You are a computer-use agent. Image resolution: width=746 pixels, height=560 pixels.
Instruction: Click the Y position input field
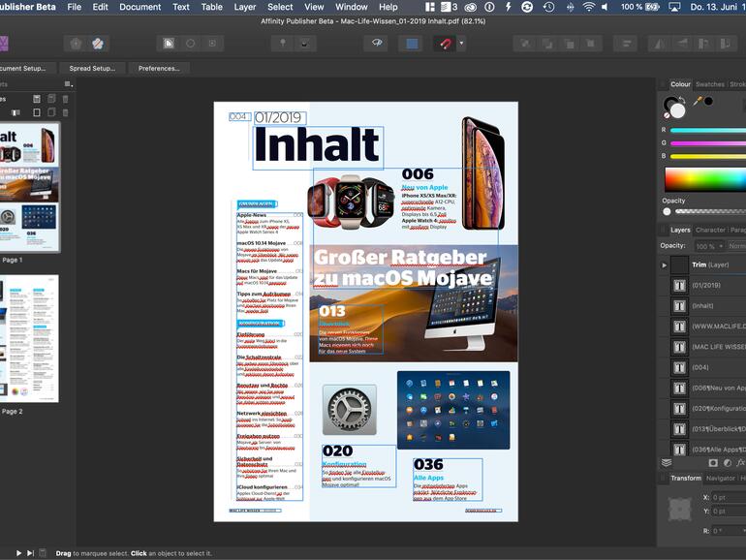tap(729, 511)
